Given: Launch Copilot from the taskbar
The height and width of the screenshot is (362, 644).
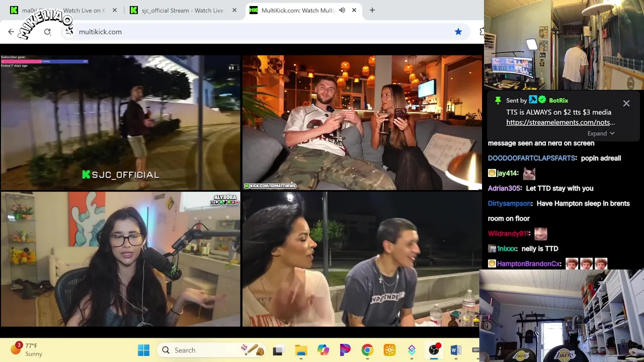Looking at the screenshot, I should click(323, 350).
